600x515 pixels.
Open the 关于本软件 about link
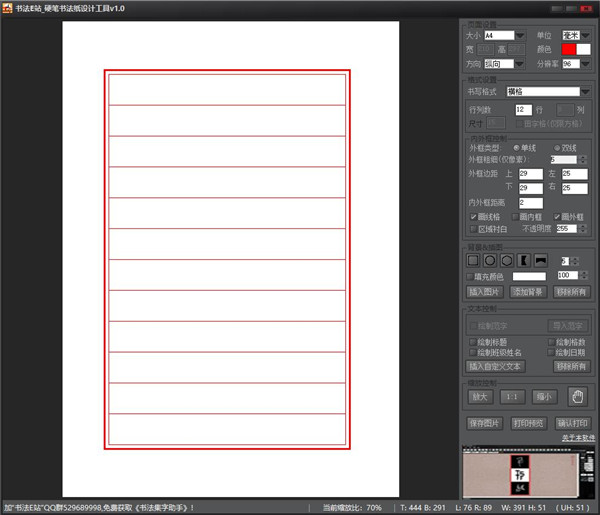point(578,437)
